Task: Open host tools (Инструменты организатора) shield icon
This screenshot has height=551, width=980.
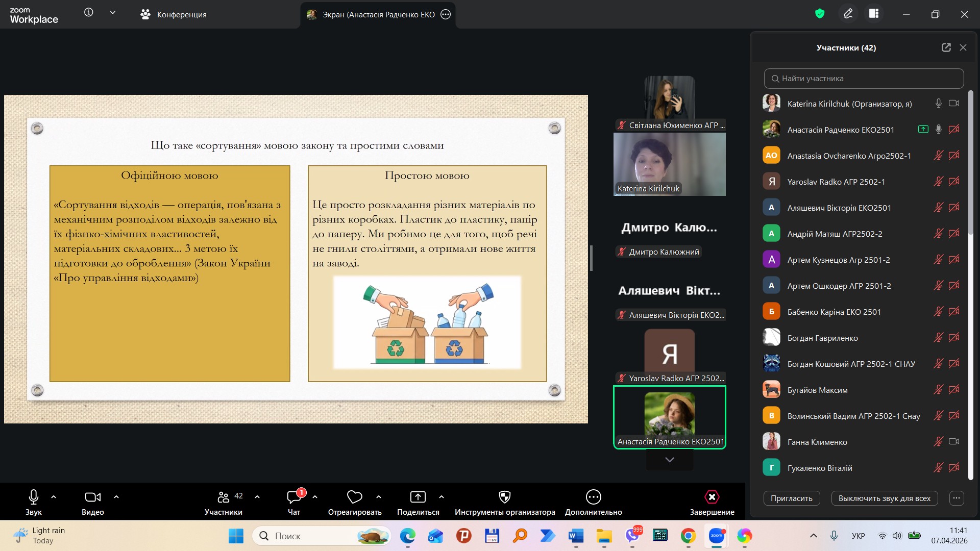Action: (x=504, y=497)
